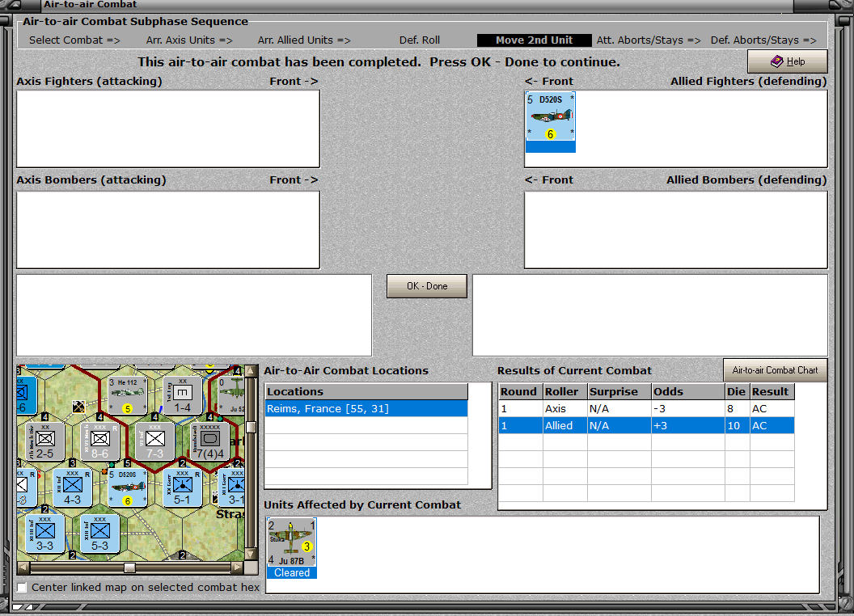The image size is (854, 616).
Task: Click the OK - Done button
Action: click(427, 286)
